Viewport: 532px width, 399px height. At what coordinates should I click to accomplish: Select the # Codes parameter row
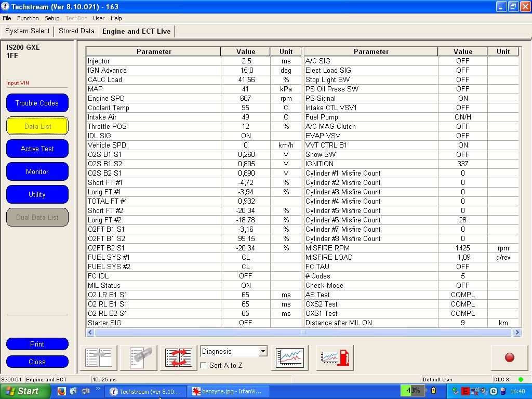411,276
